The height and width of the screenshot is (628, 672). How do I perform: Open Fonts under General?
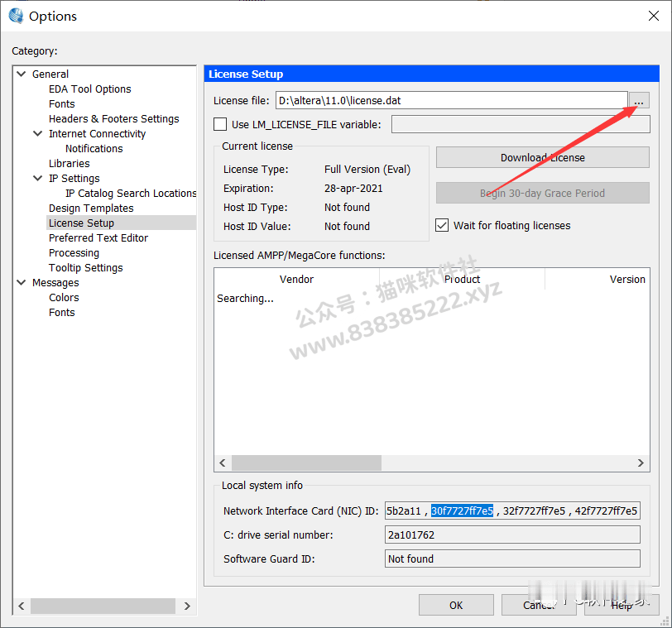pos(62,104)
